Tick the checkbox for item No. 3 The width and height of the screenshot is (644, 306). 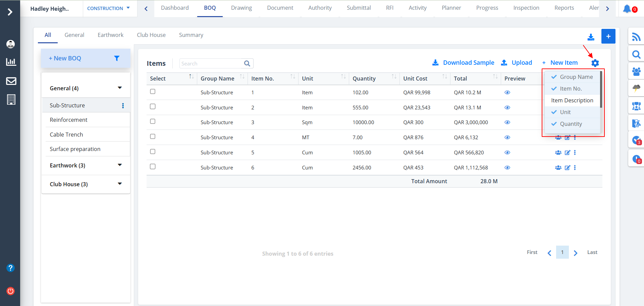(x=153, y=121)
